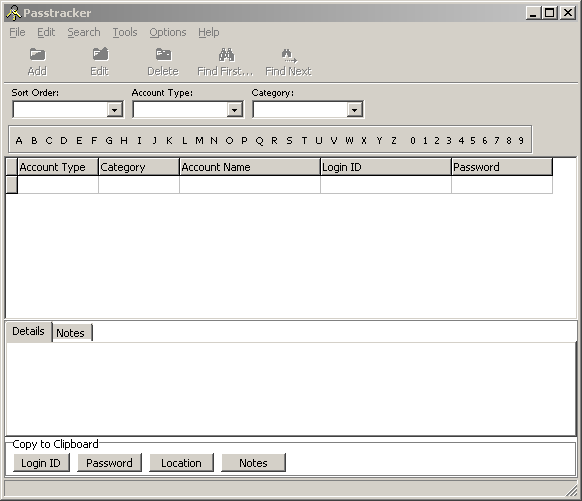This screenshot has width=582, height=501.
Task: Expand the Category dropdown
Action: (x=354, y=110)
